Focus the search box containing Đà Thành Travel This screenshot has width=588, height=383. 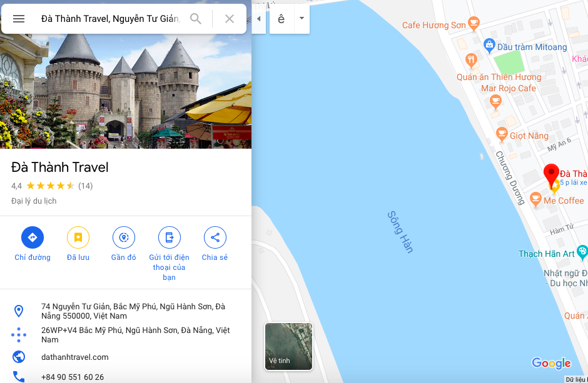click(111, 19)
